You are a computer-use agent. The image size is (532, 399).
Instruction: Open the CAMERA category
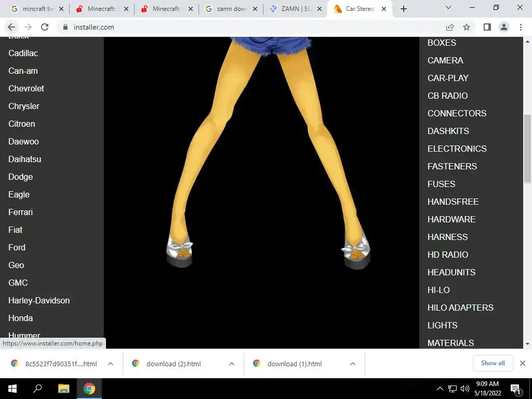(445, 60)
